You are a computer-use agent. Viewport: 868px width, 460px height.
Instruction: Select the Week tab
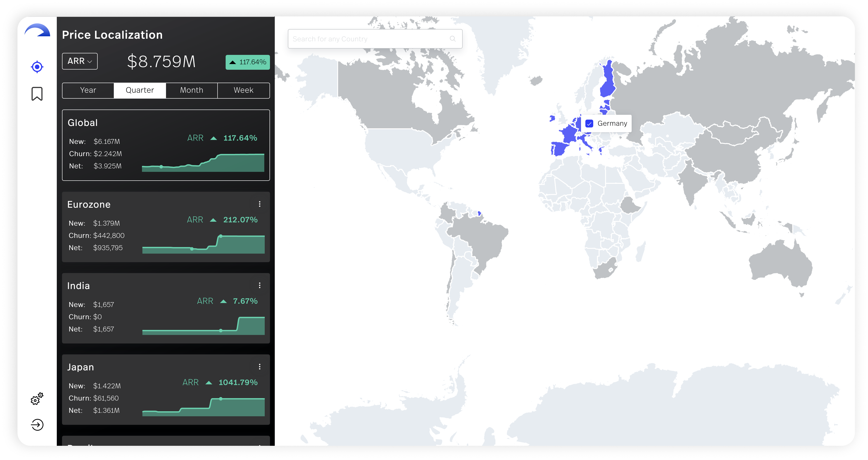243,90
